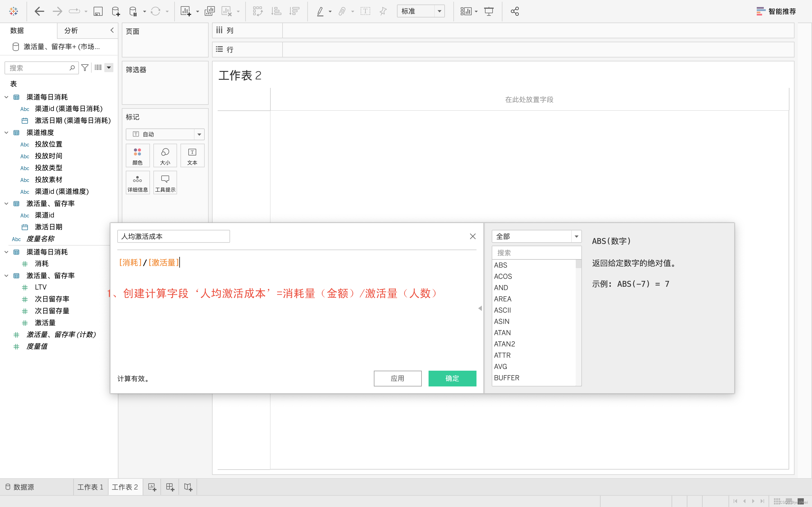Click the sort ascending toolbar icon
Viewport: 812px width, 507px height.
[276, 11]
